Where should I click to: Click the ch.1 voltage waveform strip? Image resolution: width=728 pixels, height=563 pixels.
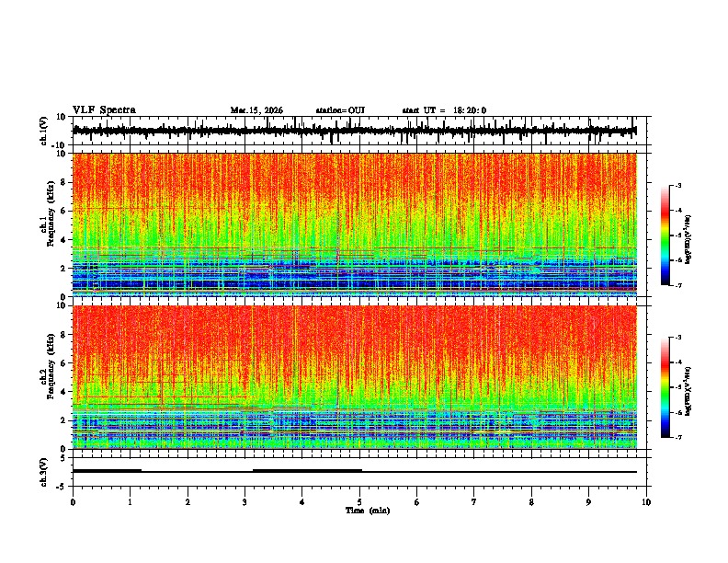tap(359, 131)
